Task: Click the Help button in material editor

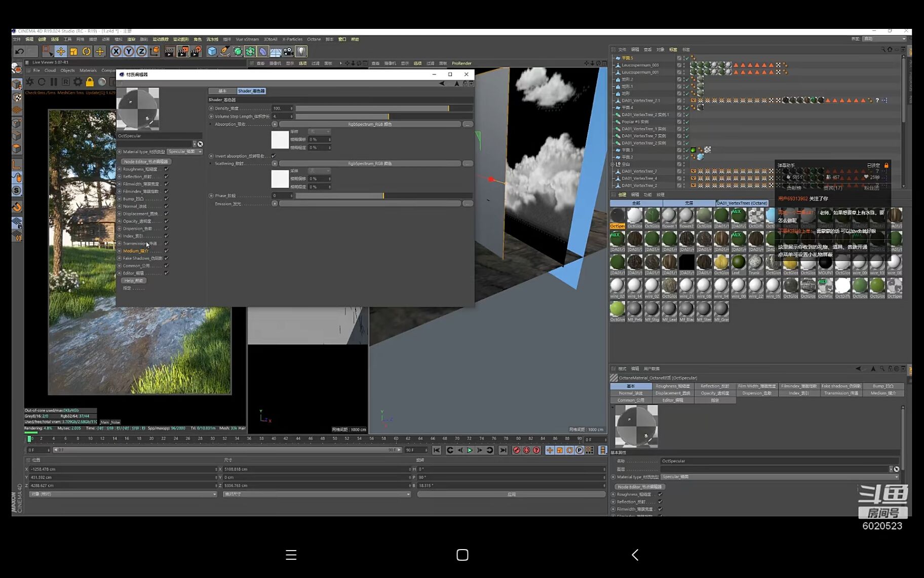Action: click(x=134, y=280)
